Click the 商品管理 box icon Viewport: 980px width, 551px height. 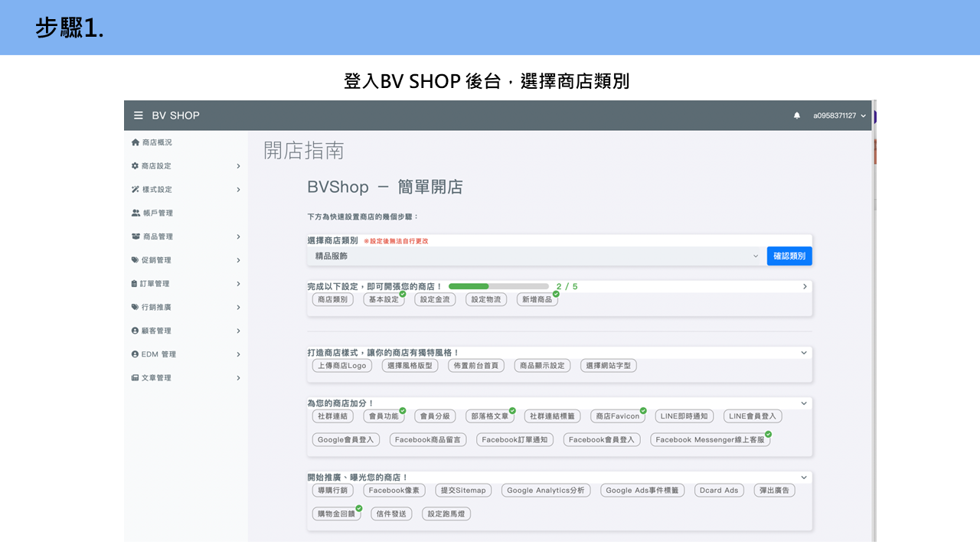[x=136, y=236]
